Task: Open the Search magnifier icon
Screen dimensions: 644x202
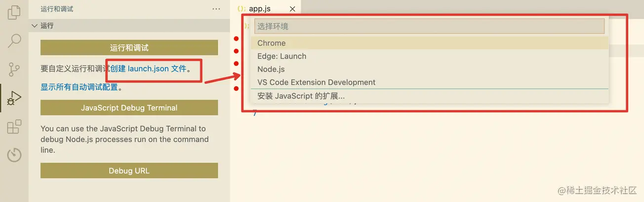Action: point(14,40)
